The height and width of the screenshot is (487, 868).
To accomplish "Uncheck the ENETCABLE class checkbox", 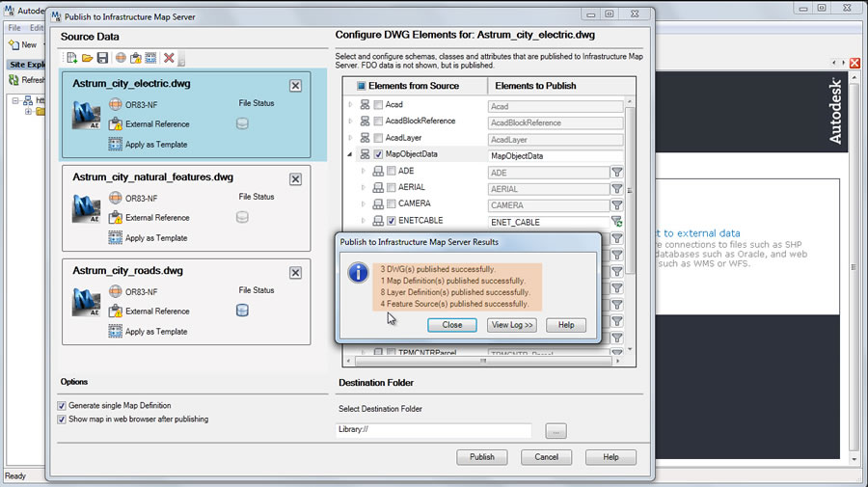I will tap(392, 221).
